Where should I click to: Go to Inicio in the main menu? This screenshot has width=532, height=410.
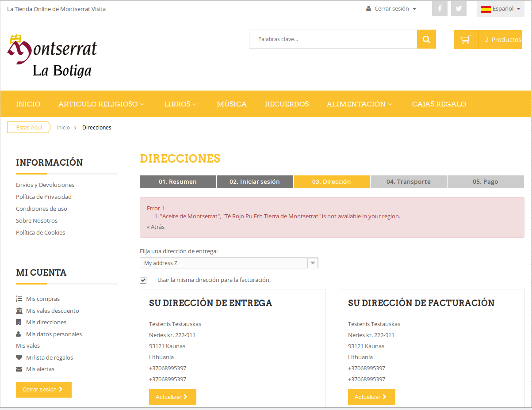(x=28, y=104)
